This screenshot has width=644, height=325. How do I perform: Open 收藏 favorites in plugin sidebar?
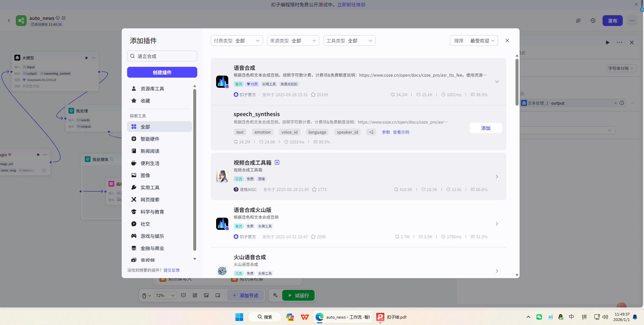coord(145,101)
